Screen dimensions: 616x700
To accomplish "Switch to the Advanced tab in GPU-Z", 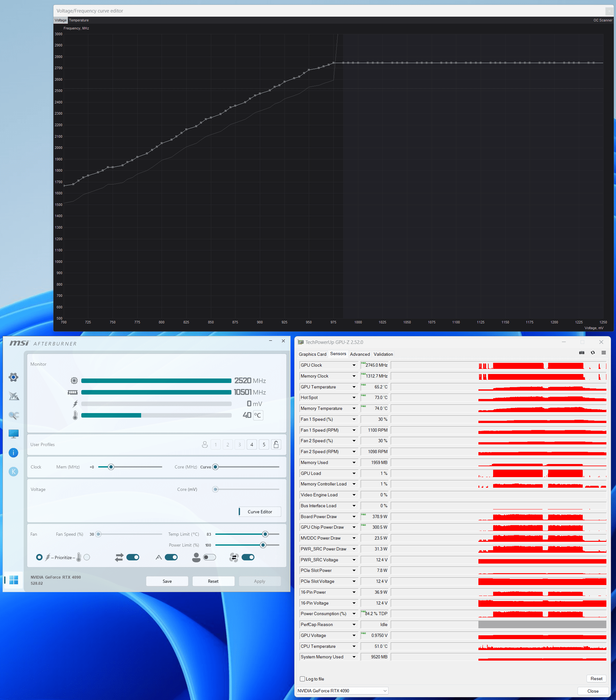I will (360, 354).
